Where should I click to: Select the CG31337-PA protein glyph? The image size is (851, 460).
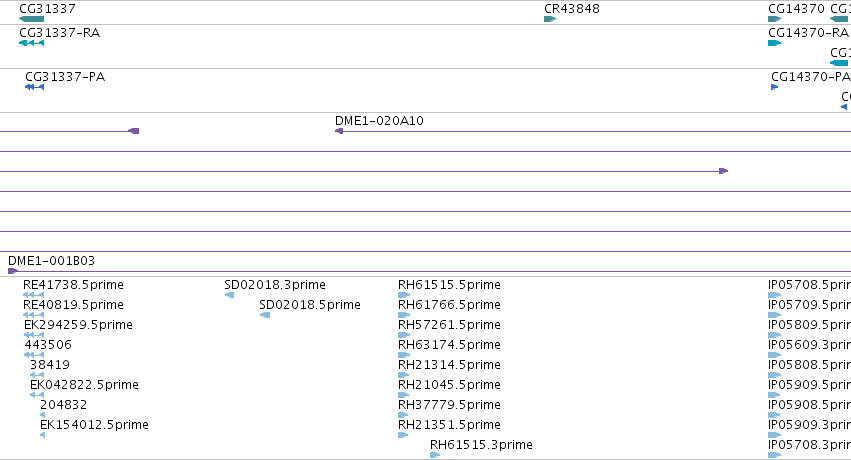34,87
